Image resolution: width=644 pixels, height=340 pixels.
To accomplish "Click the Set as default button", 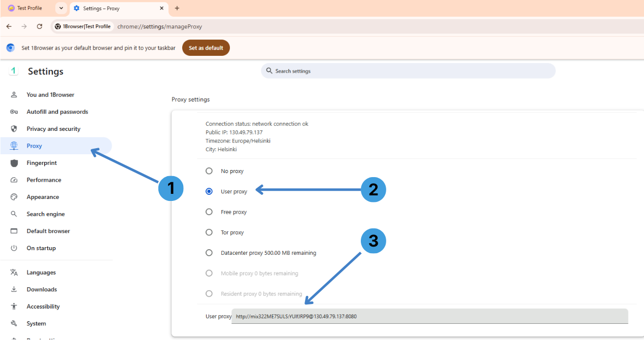I will [206, 48].
